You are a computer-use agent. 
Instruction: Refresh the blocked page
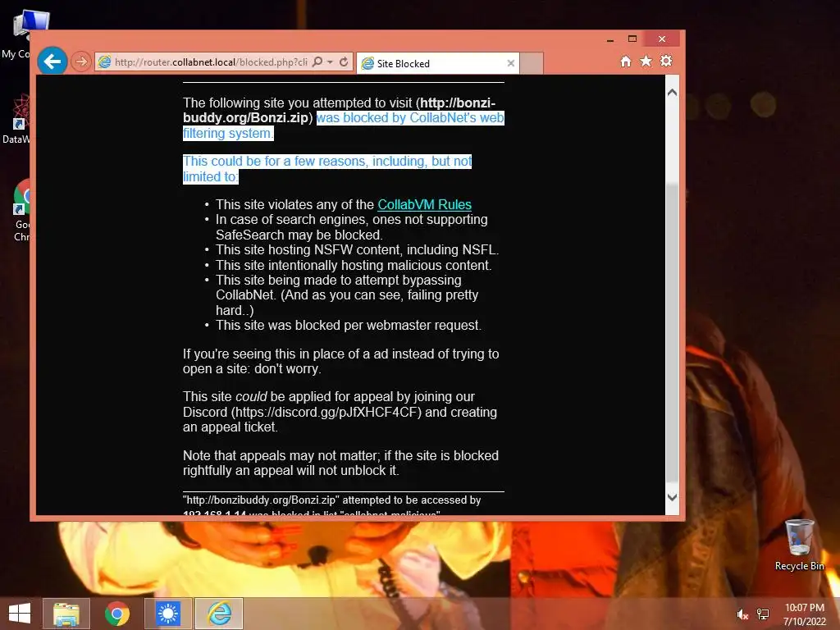point(344,62)
